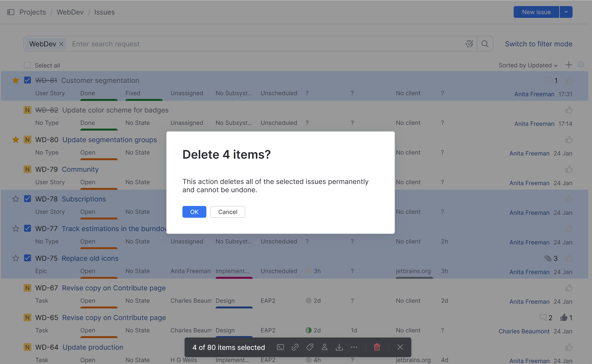The width and height of the screenshot is (592, 364).
Task: Navigate to Projects in the breadcrumb
Action: point(33,12)
